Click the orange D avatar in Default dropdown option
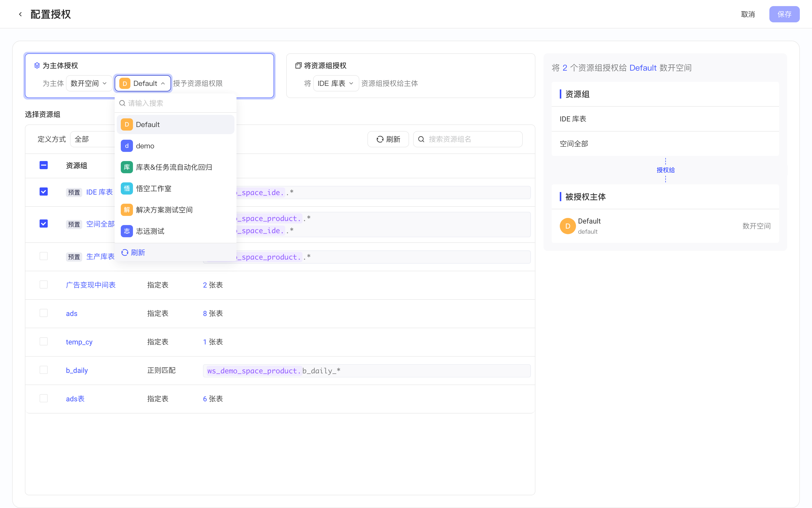The image size is (812, 508). 127,125
